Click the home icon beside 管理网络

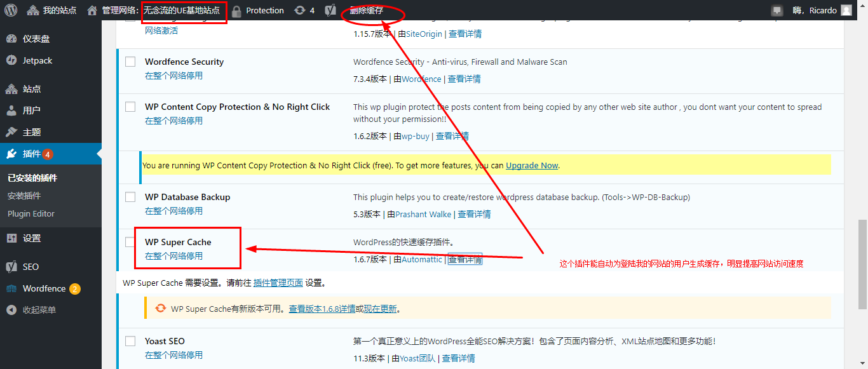pyautogui.click(x=92, y=10)
